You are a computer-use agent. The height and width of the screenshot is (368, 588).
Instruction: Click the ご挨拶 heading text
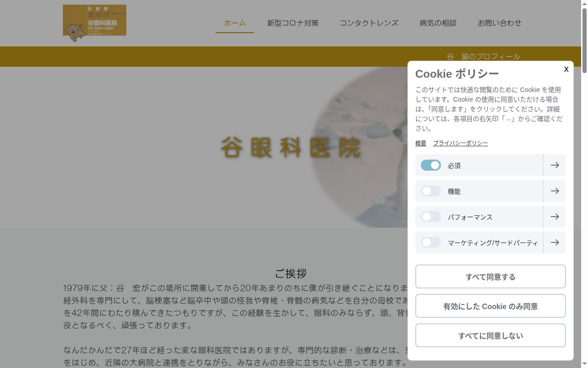pos(291,273)
